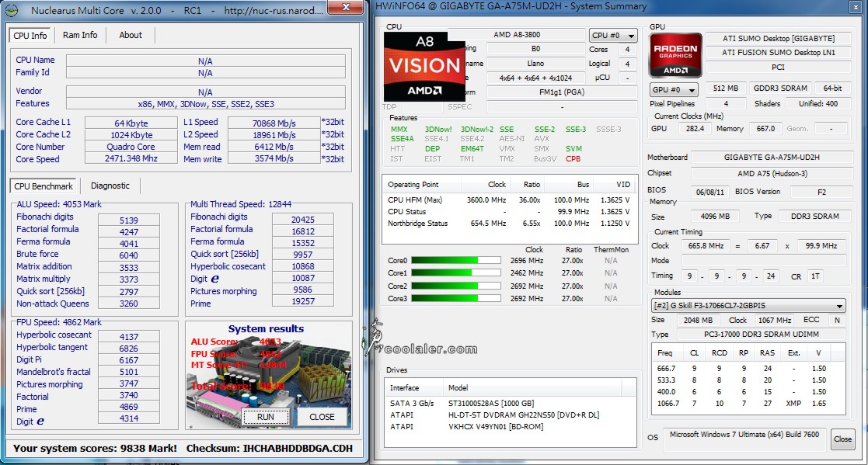Image resolution: width=868 pixels, height=465 pixels.
Task: Click the Total Score result in System results
Action: click(238, 386)
